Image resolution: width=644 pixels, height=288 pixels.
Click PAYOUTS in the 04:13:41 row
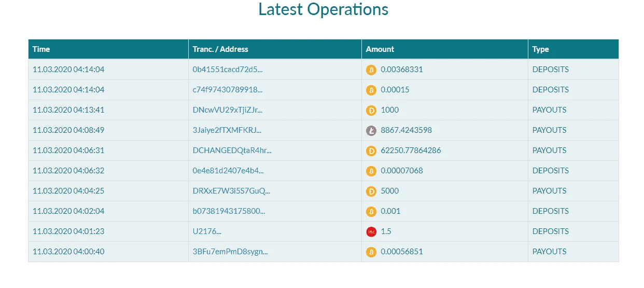pos(550,110)
